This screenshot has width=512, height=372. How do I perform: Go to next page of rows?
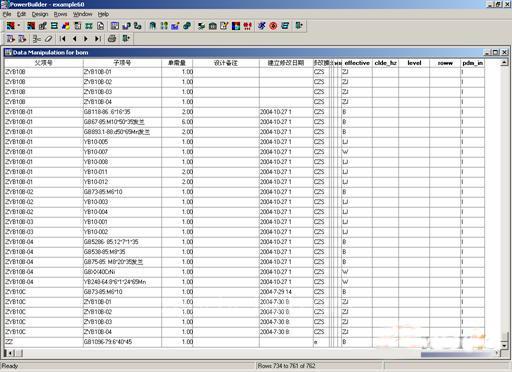pos(86,39)
